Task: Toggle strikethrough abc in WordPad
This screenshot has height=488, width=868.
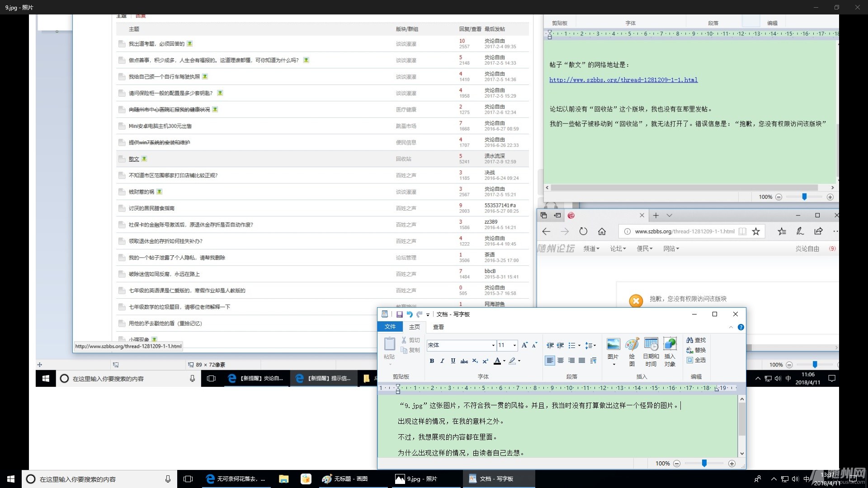Action: (464, 361)
